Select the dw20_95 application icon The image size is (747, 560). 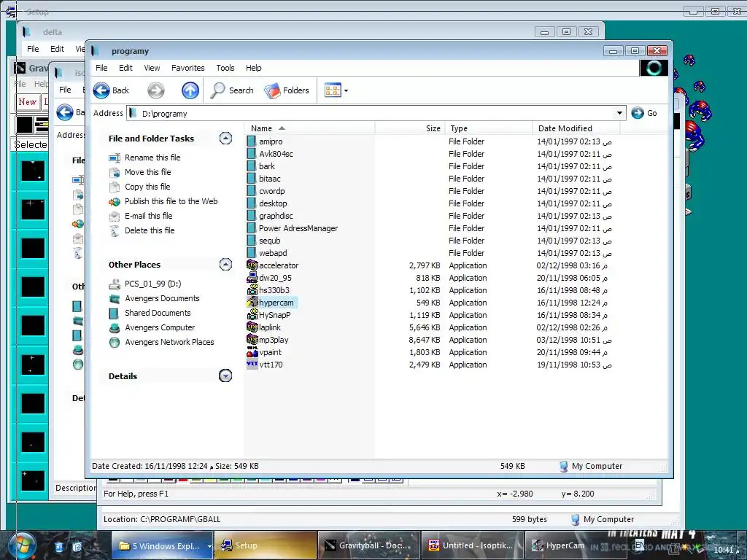(x=252, y=278)
